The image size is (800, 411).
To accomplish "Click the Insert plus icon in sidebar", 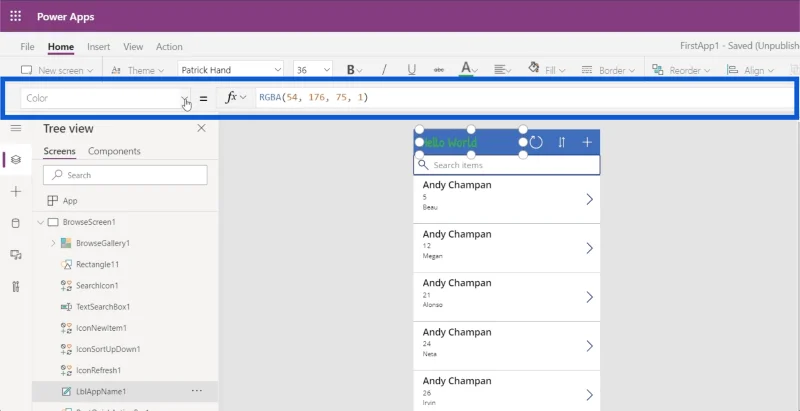I will point(16,191).
